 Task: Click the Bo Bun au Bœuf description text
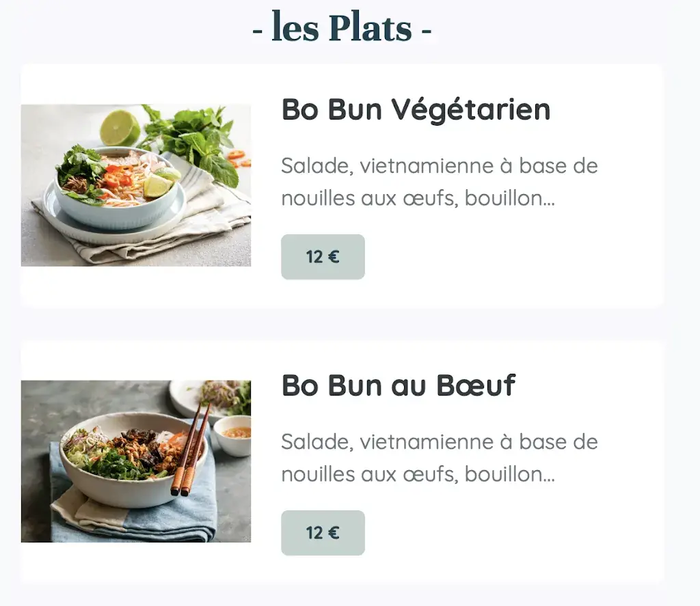pos(439,458)
